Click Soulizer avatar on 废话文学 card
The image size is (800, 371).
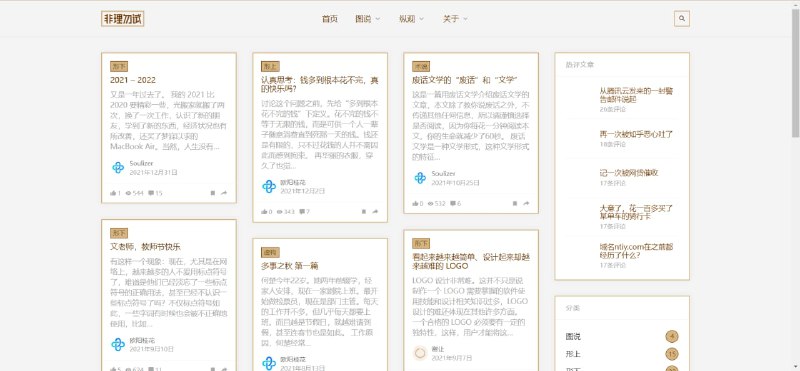[420, 178]
